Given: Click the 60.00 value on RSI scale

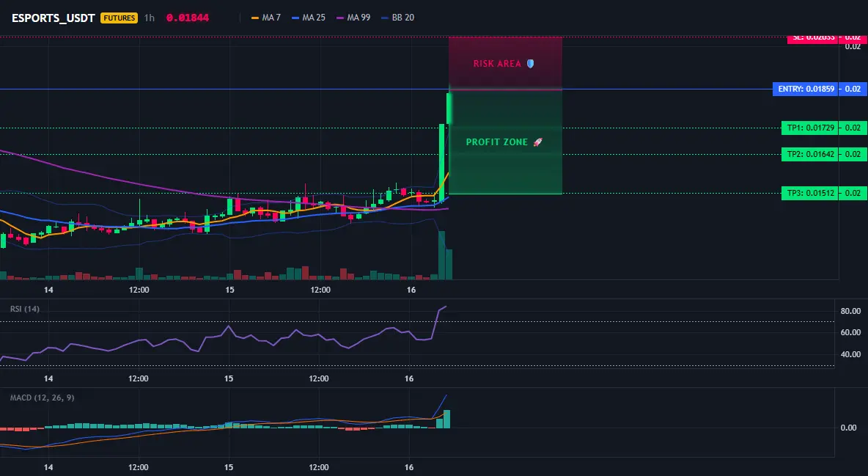Looking at the screenshot, I should coord(850,332).
